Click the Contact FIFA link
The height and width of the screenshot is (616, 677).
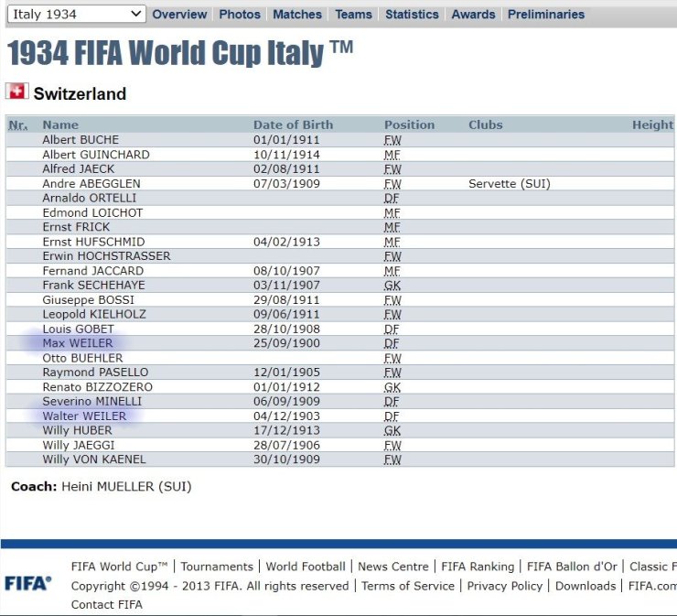(106, 604)
